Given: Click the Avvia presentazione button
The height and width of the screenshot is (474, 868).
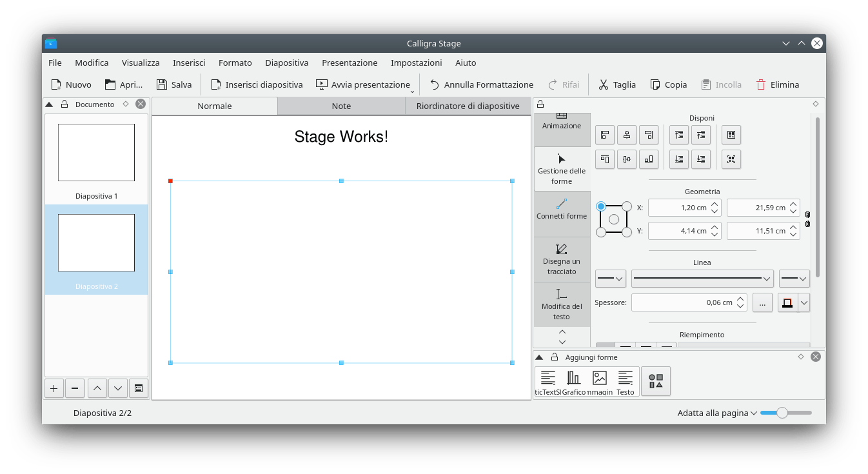Looking at the screenshot, I should [363, 84].
